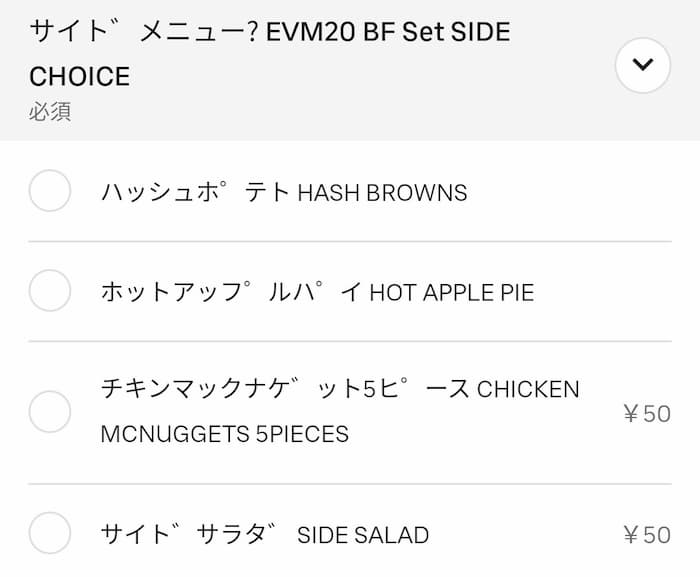Pick the CHICKEN MCNUGGETS 5PIECES radio button

pos(49,411)
